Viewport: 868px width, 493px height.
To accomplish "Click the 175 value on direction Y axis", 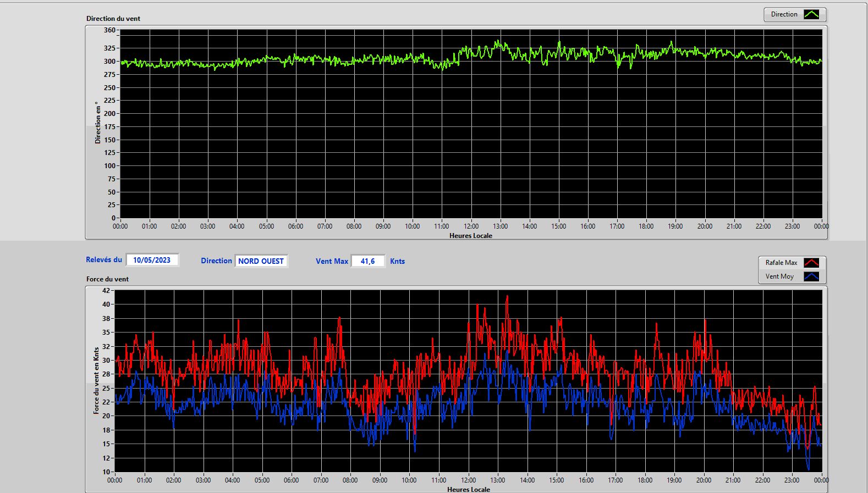I will (x=109, y=127).
